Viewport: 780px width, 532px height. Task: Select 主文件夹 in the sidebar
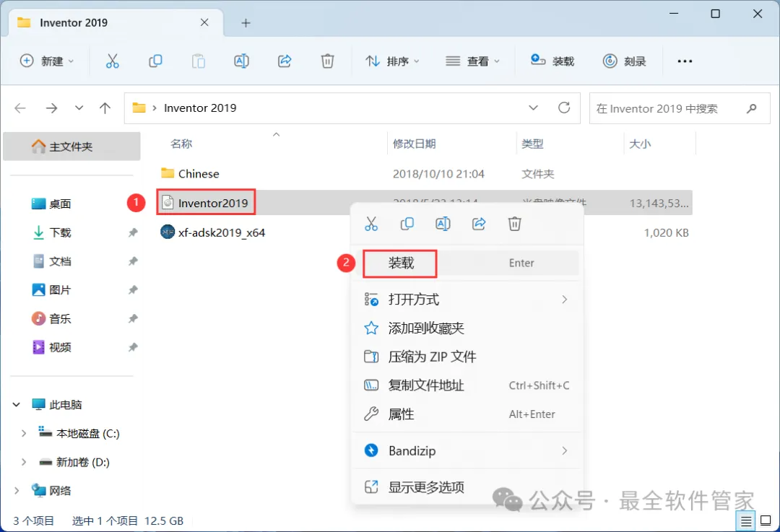(71, 147)
